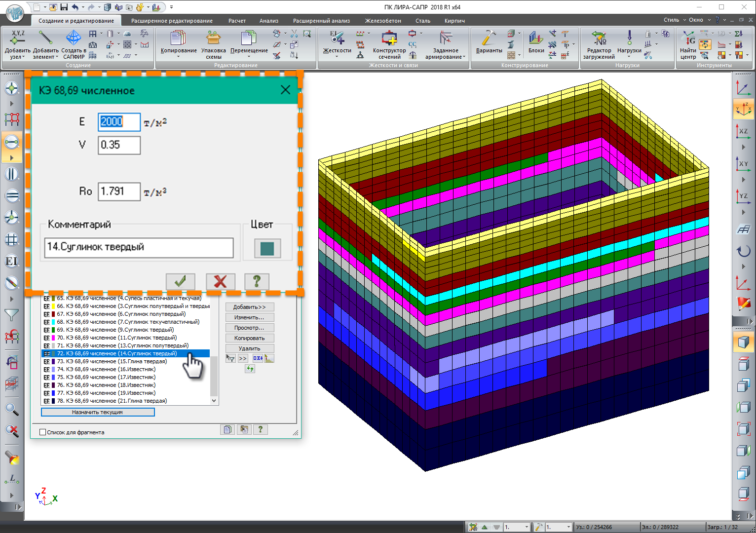The height and width of the screenshot is (533, 756).
Task: Expand the Добавить узел dropdown arrow
Action: [x=23, y=57]
